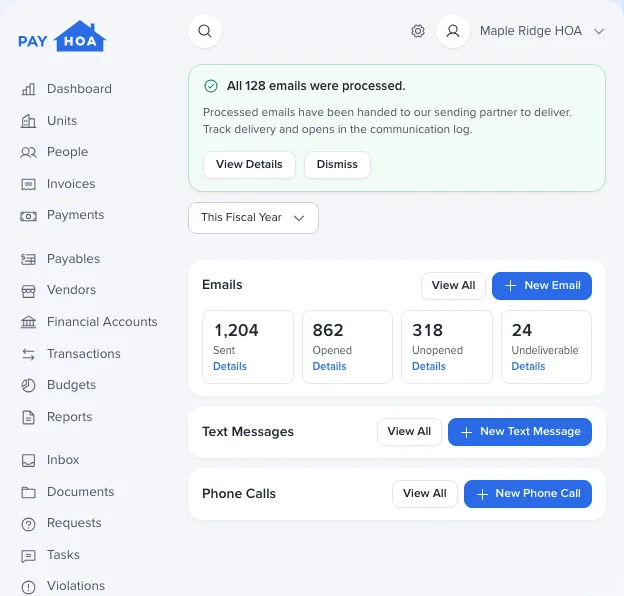Click View Details in the notification
The image size is (624, 596).
(249, 164)
